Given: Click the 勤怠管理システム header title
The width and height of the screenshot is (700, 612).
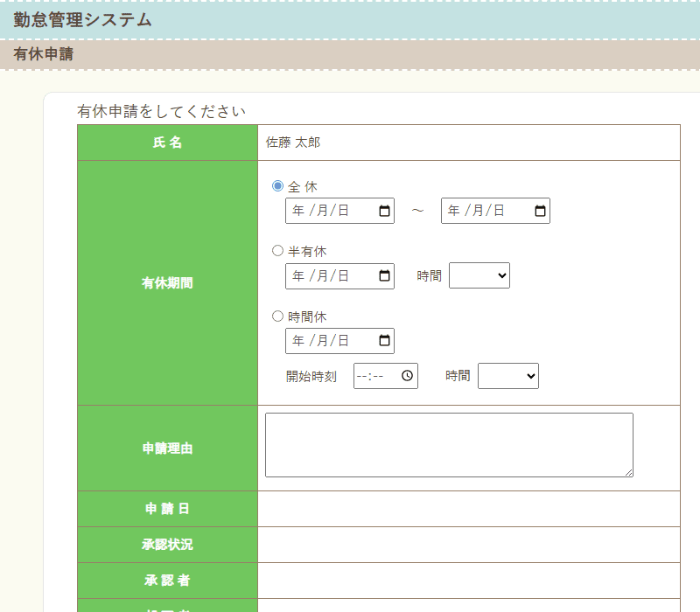Looking at the screenshot, I should (x=82, y=20).
